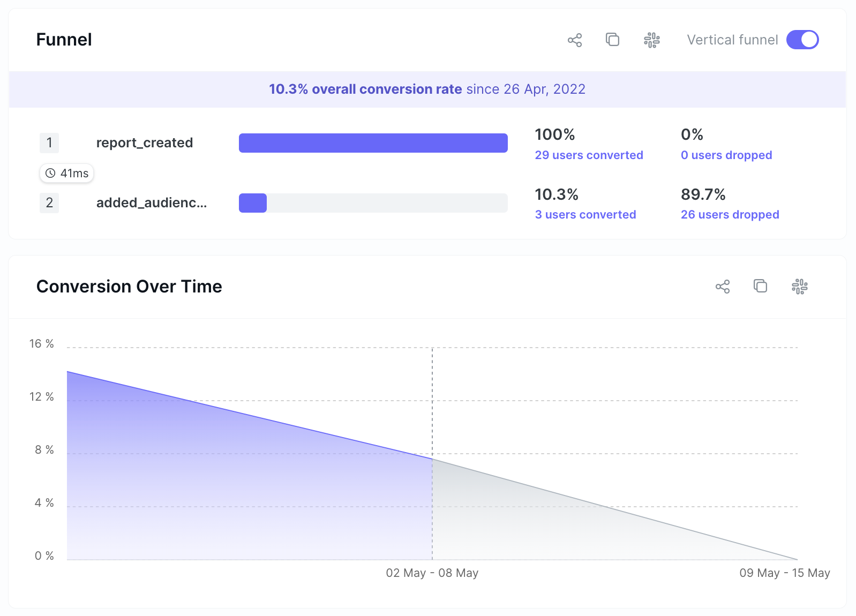Image resolution: width=856 pixels, height=616 pixels.
Task: Click the clock icon in 41ms badge
Action: coord(50,173)
